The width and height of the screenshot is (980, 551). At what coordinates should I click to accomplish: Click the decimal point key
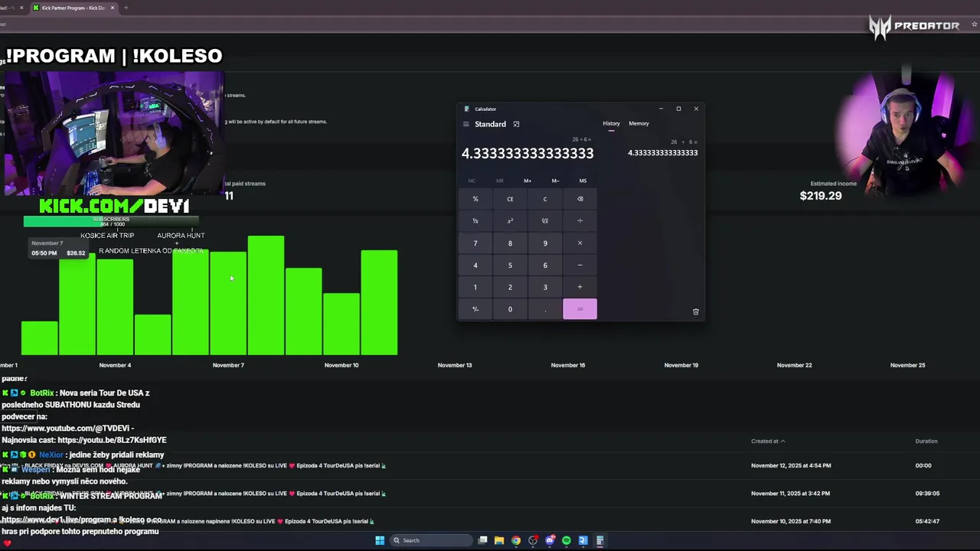(x=545, y=309)
